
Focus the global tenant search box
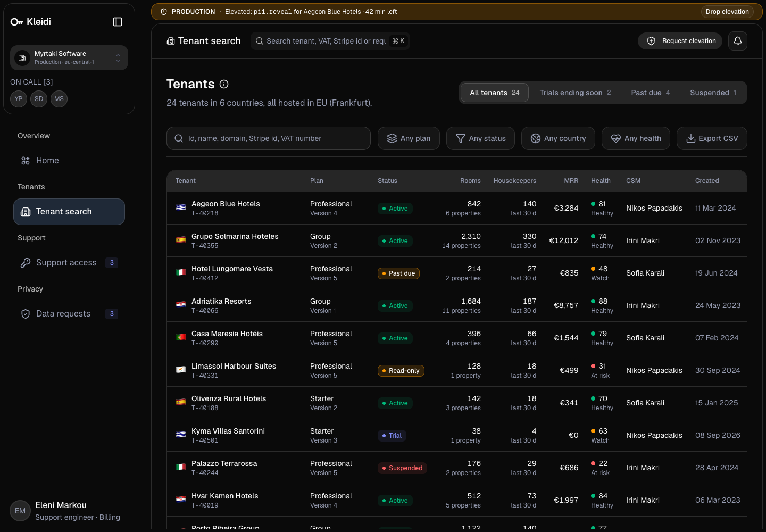[x=330, y=41]
